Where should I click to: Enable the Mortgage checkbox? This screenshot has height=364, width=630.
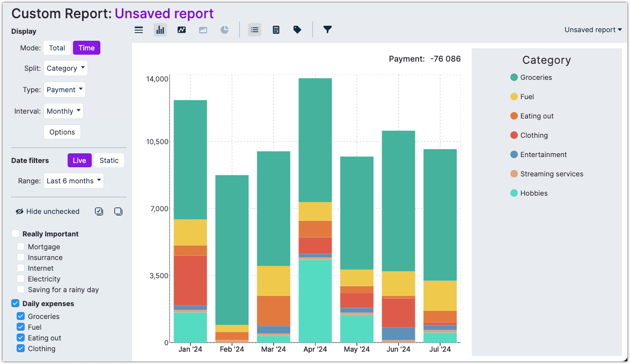click(x=21, y=247)
